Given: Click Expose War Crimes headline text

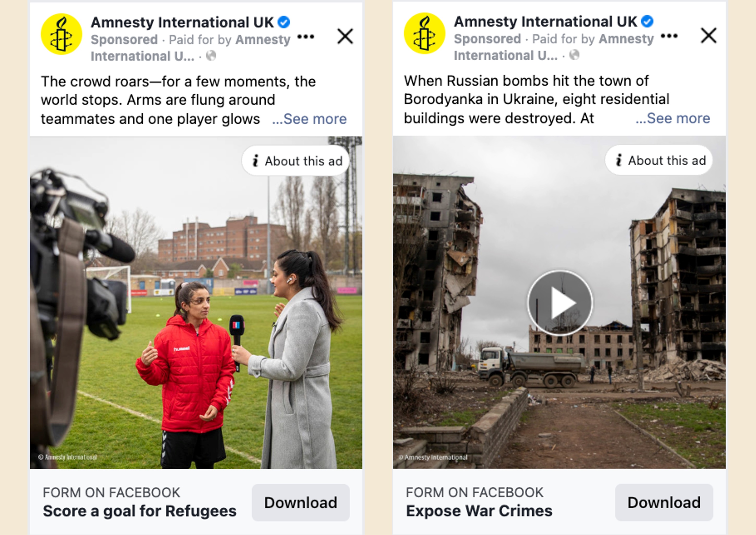Looking at the screenshot, I should (x=479, y=511).
